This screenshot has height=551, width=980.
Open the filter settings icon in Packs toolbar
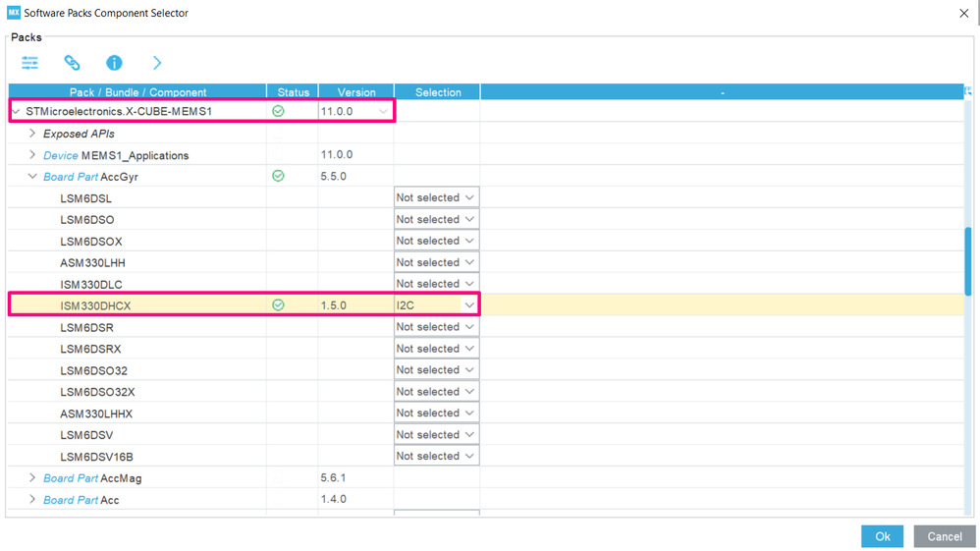30,63
